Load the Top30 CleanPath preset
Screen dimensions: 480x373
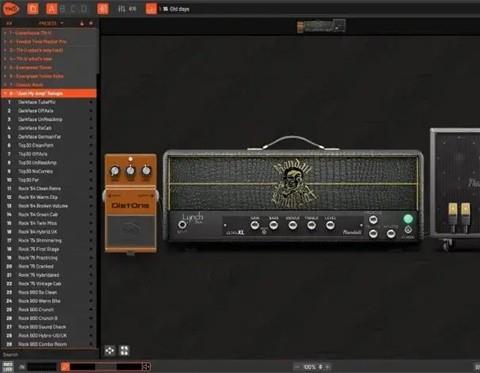coord(49,145)
